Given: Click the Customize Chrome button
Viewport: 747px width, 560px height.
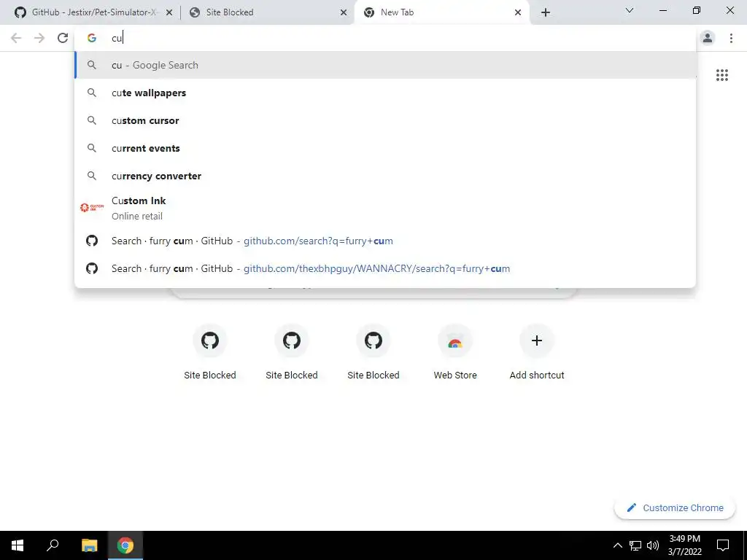Looking at the screenshot, I should 675,508.
